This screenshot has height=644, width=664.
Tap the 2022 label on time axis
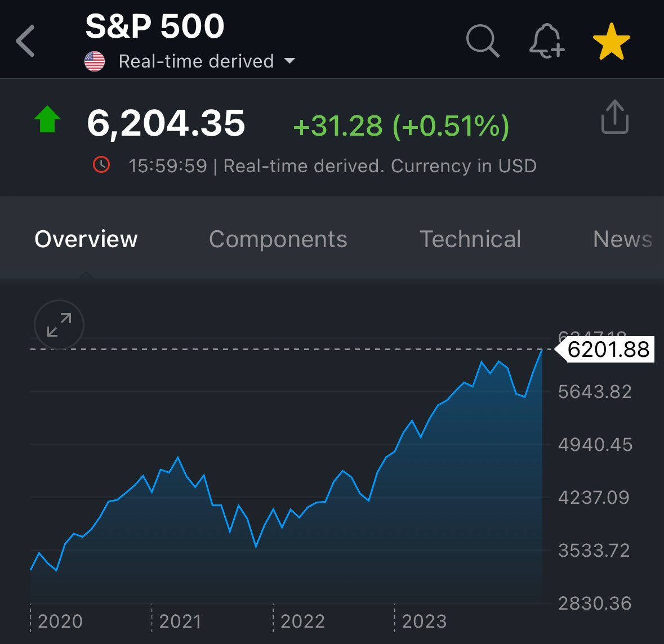coord(302,621)
